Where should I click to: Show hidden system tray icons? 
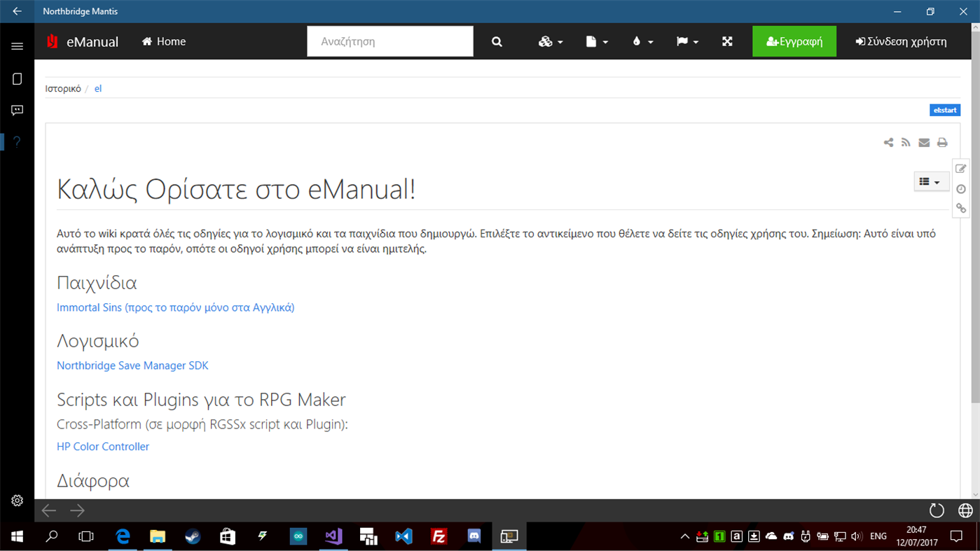(684, 537)
